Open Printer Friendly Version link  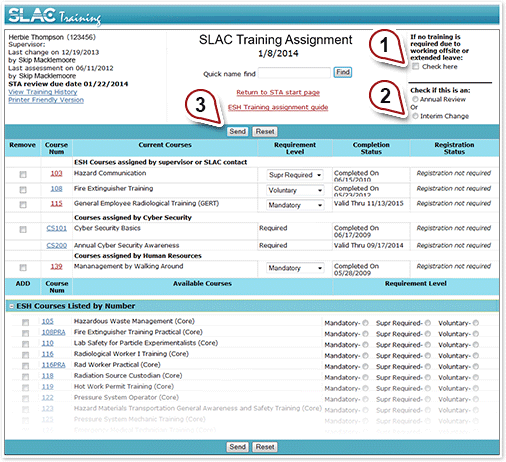[46, 100]
